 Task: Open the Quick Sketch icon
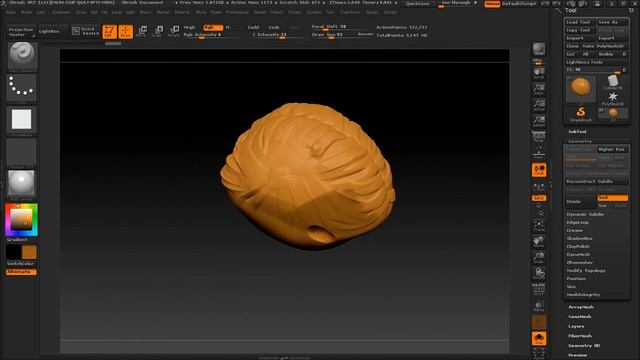pyautogui.click(x=85, y=31)
